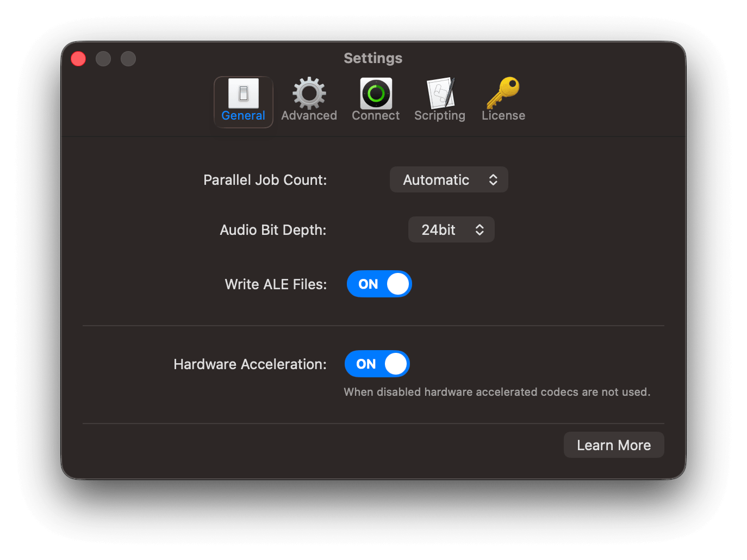Image resolution: width=747 pixels, height=560 pixels.
Task: Click the chevron arrows beside 24bit
Action: coord(480,230)
